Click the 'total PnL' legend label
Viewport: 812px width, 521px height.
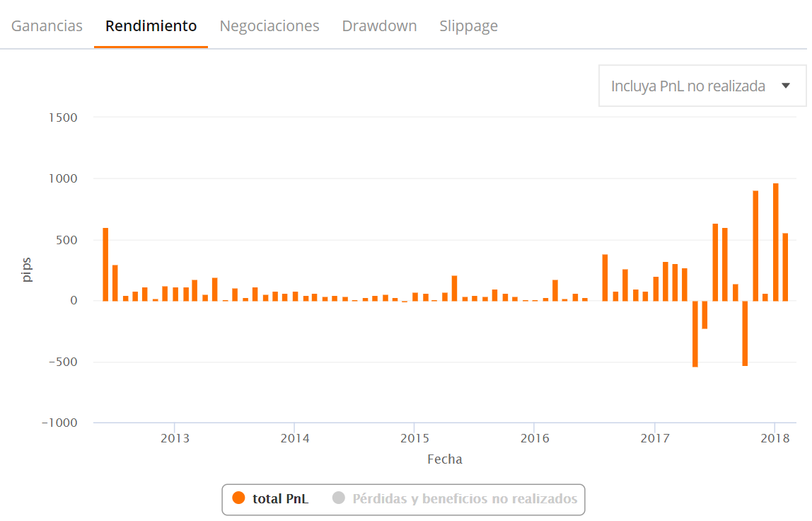[280, 499]
